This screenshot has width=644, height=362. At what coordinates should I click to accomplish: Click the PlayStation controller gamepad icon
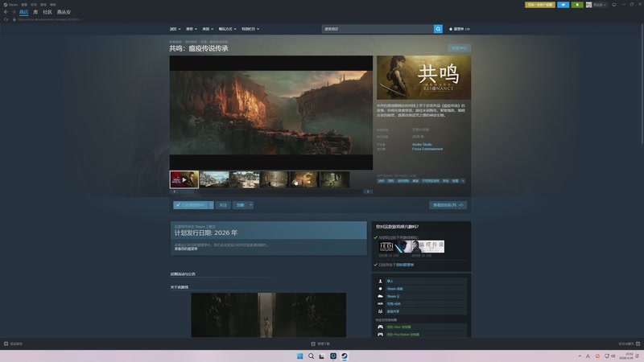pos(380,335)
